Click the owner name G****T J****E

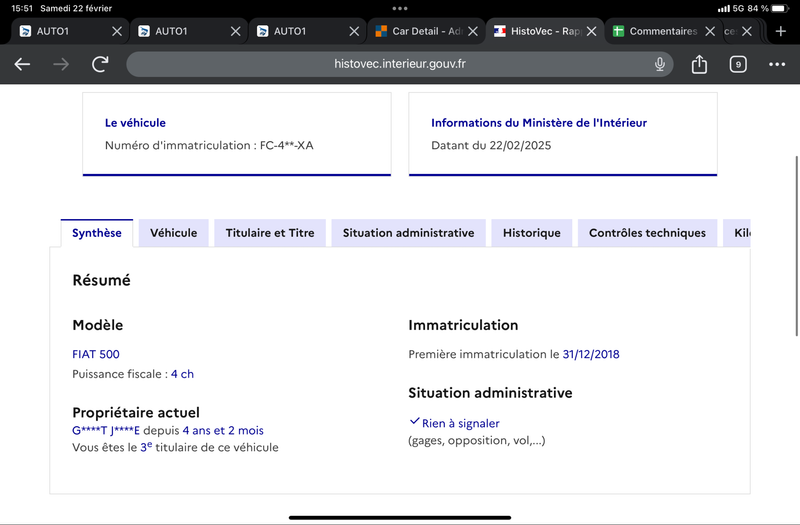(106, 430)
